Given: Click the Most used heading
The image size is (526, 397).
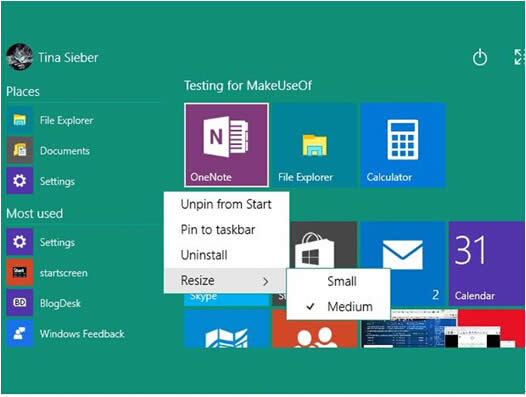Looking at the screenshot, I should pyautogui.click(x=35, y=213).
